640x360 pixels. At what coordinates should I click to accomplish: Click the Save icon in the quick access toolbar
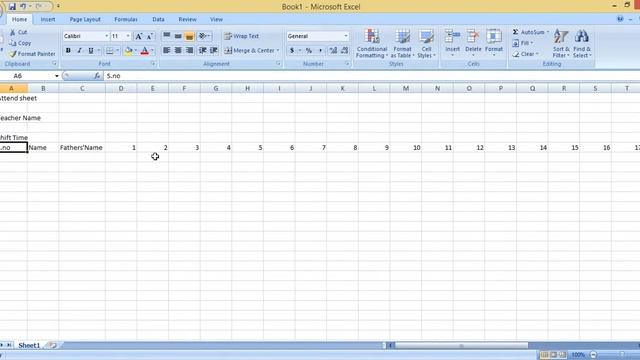pos(12,7)
